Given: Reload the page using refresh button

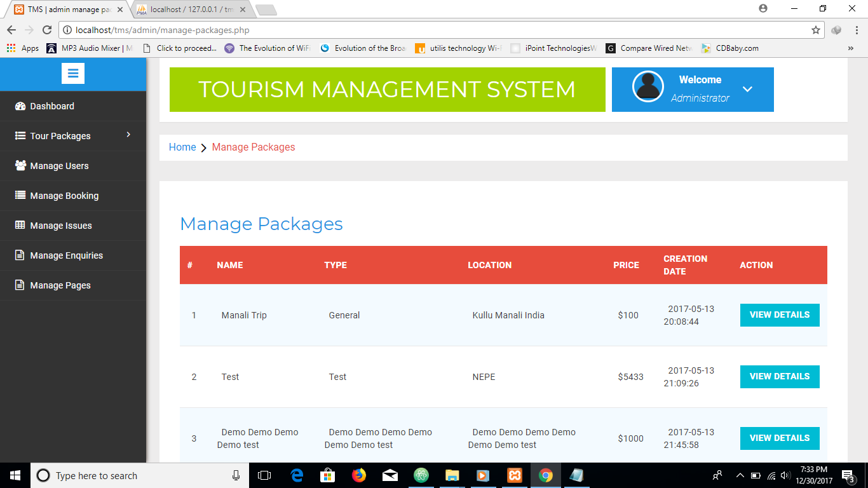Looking at the screenshot, I should coord(46,30).
